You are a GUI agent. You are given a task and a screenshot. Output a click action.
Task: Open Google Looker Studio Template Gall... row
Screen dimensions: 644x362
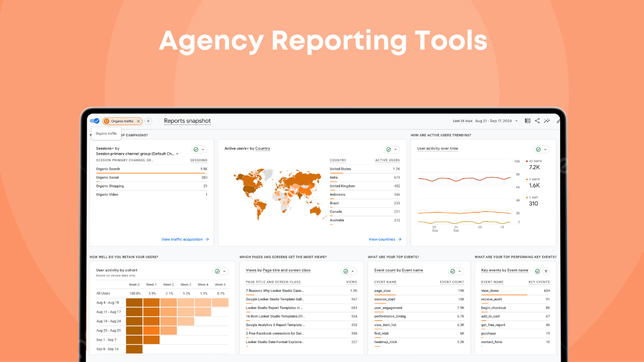[x=302, y=300]
